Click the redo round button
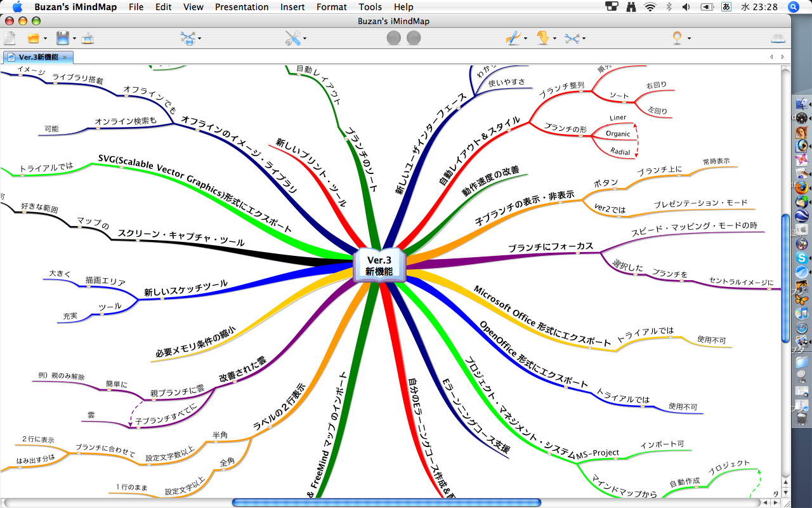812x508 pixels. click(414, 38)
